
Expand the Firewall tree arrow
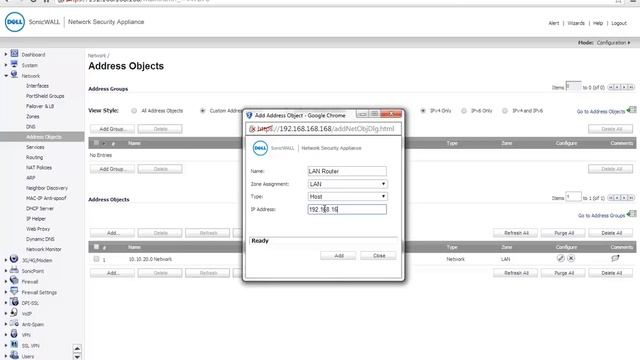pyautogui.click(x=6, y=281)
